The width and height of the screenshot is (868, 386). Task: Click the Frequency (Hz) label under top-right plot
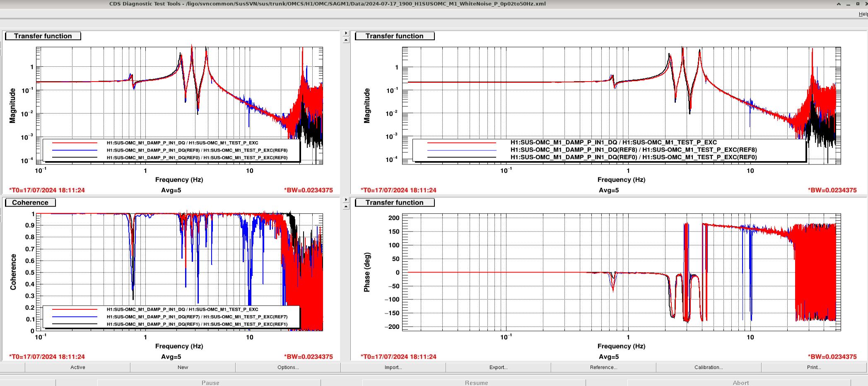coord(621,180)
